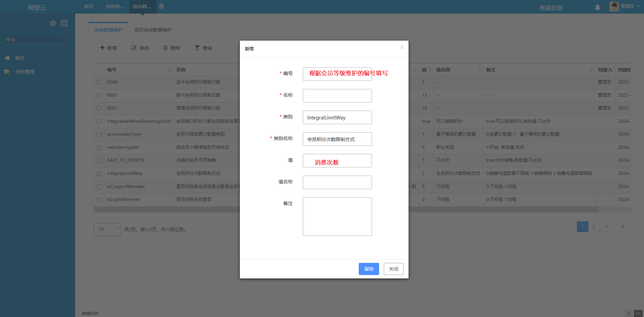Focus the 值名称 input field
The width and height of the screenshot is (644, 317).
[337, 182]
